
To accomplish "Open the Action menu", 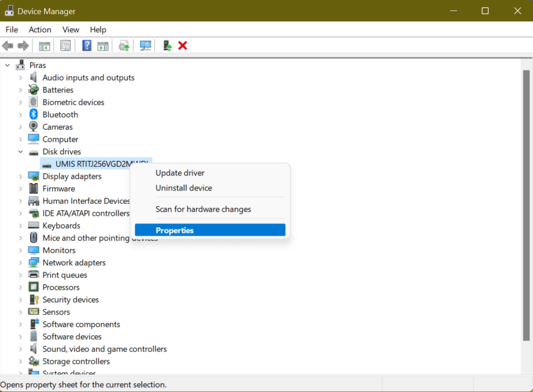I will pos(40,30).
